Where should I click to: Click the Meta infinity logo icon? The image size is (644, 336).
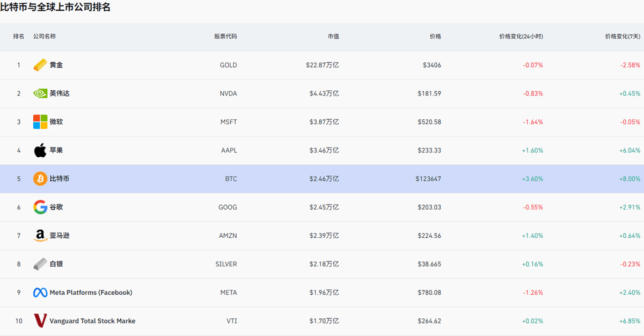[40, 293]
